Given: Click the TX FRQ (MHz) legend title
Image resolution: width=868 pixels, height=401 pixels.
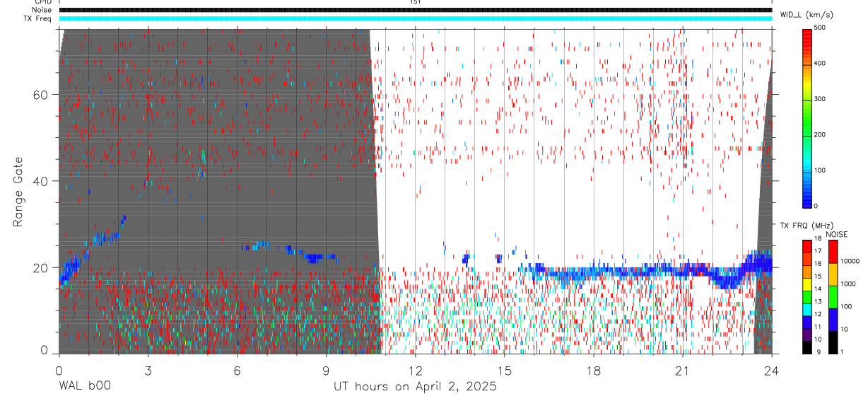Looking at the screenshot, I should tap(807, 225).
